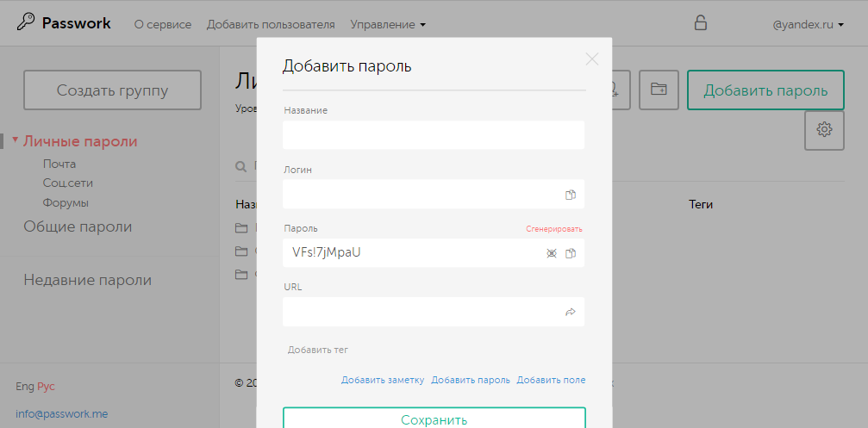This screenshot has width=868, height=428.
Task: Copy password with the Пароль field copy icon
Action: 570,253
